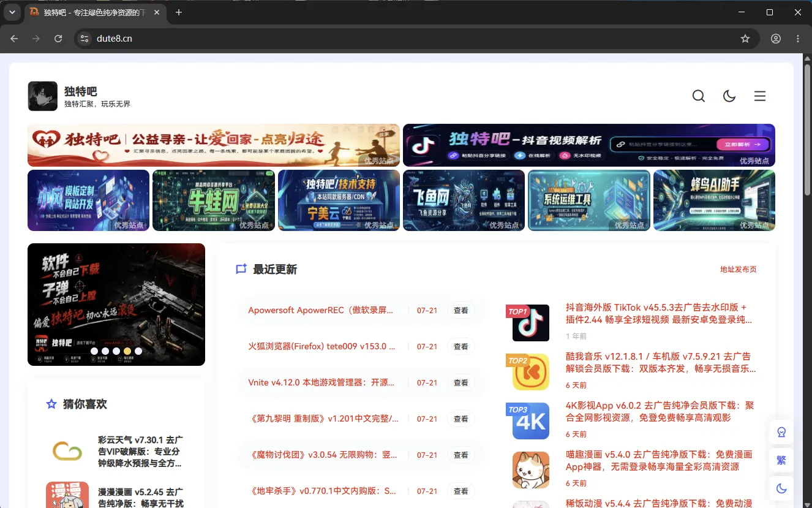The height and width of the screenshot is (508, 812).
Task: Open 彩云天气 v7.30.1 title link
Action: pyautogui.click(x=140, y=452)
